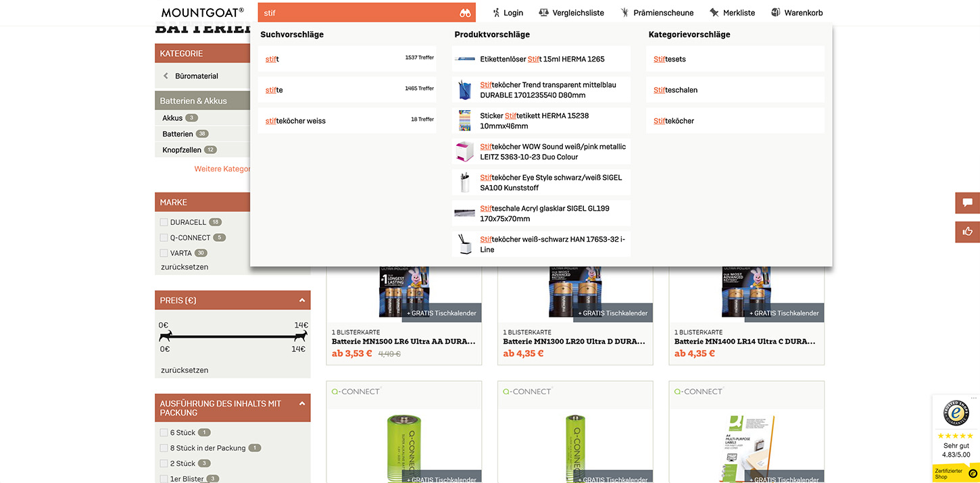Open the blue DURABLE Stifteköcher thumbnail
The image size is (980, 483).
pyautogui.click(x=465, y=90)
